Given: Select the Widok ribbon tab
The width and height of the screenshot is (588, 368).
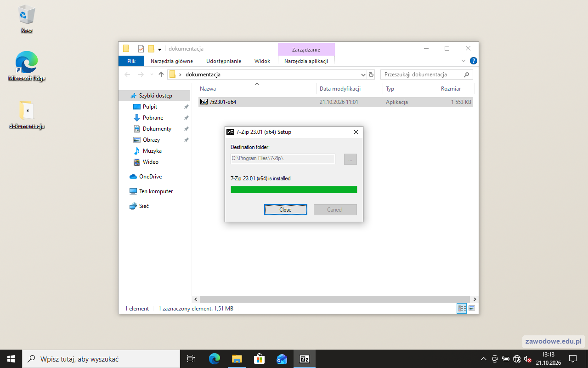Looking at the screenshot, I should (262, 61).
